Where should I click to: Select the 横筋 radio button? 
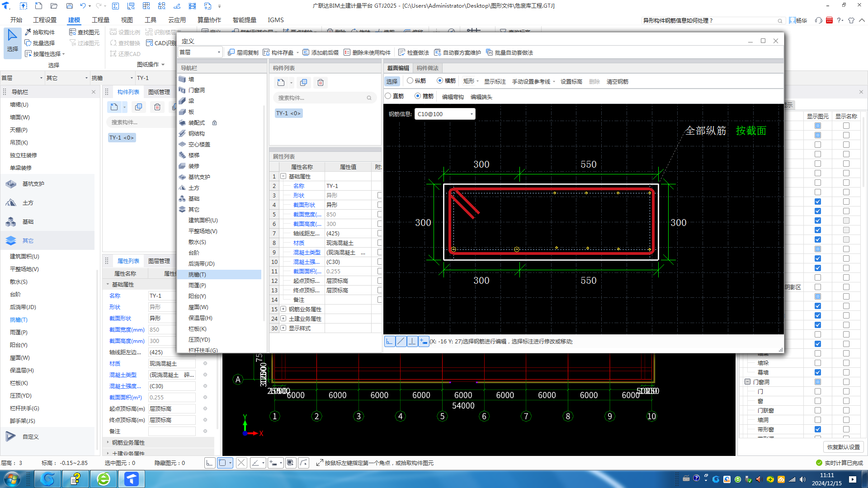(x=440, y=80)
